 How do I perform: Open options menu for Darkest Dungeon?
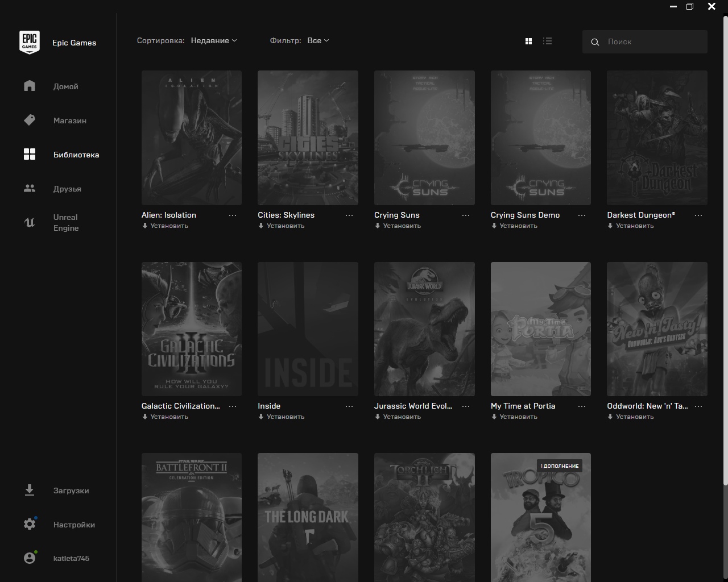698,215
